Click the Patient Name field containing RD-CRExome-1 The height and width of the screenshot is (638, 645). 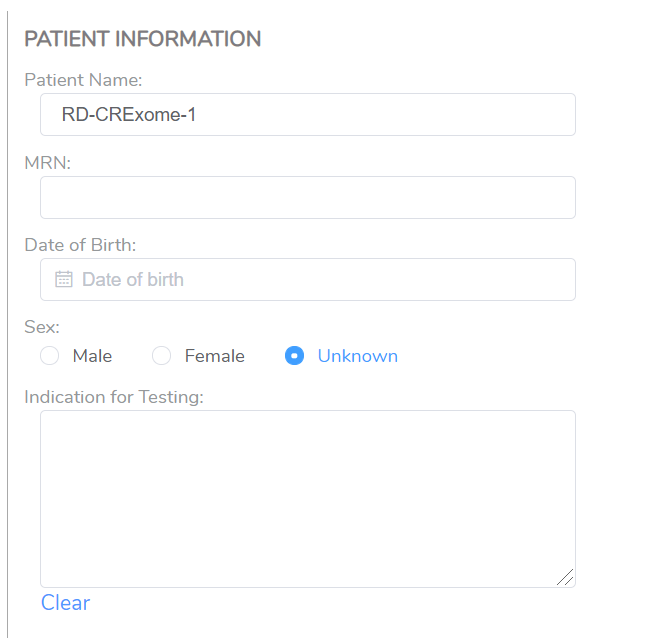click(x=308, y=114)
